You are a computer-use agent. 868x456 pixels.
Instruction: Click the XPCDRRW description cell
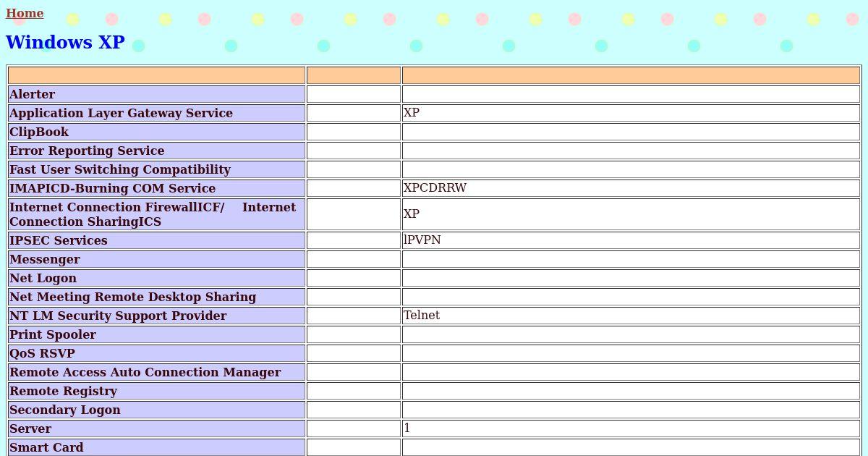click(631, 188)
